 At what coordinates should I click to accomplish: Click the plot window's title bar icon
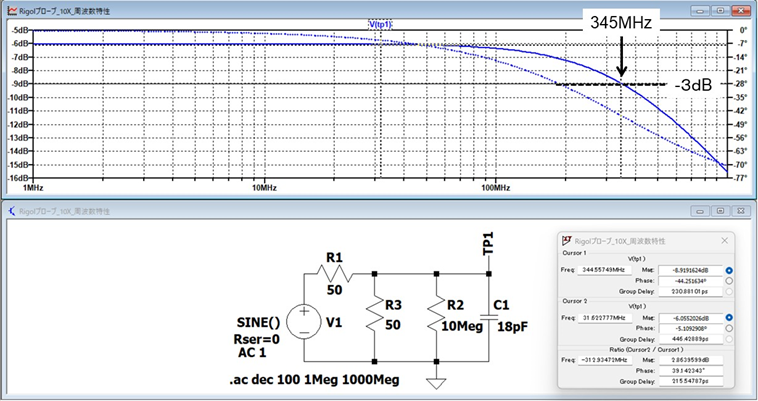(11, 9)
